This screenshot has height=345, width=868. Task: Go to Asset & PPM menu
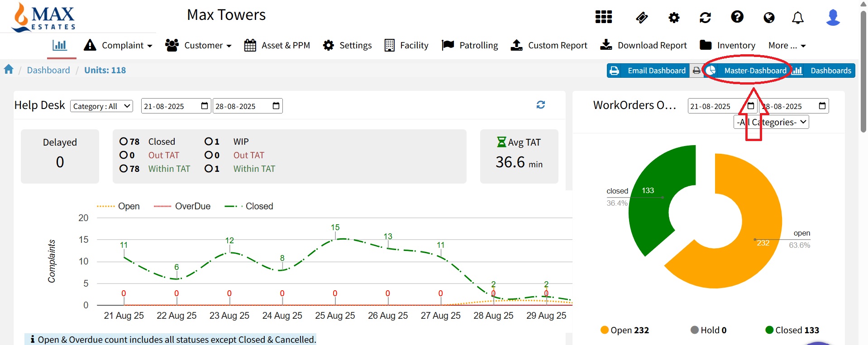(x=277, y=45)
